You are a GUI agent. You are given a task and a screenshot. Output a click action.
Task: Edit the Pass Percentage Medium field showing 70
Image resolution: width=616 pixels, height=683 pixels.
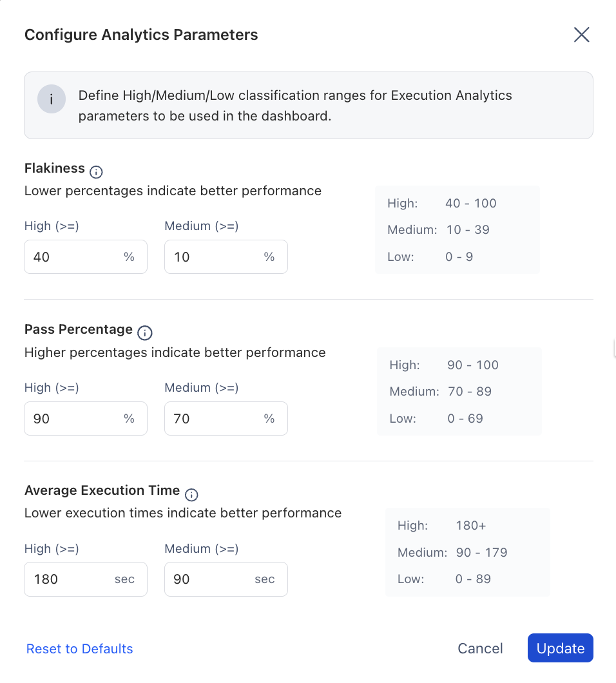tap(226, 419)
